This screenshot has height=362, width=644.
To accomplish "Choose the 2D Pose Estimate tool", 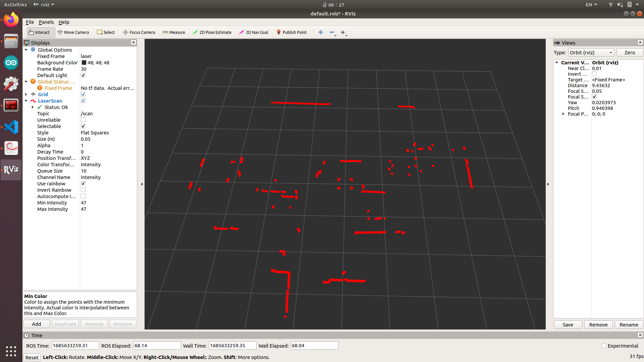I will [x=212, y=32].
